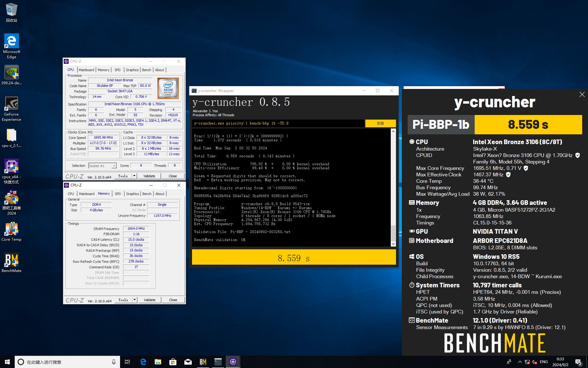Open SPD tab in lower CPU-Z window

[x=118, y=194]
